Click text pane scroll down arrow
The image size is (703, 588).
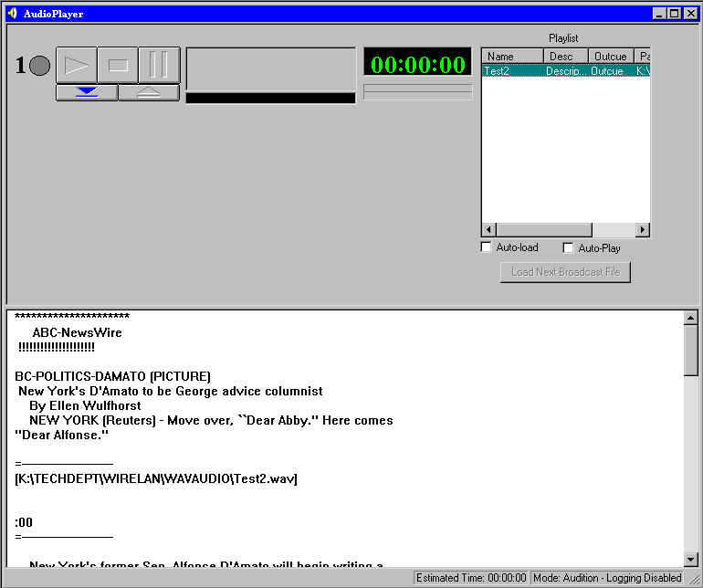pos(690,559)
